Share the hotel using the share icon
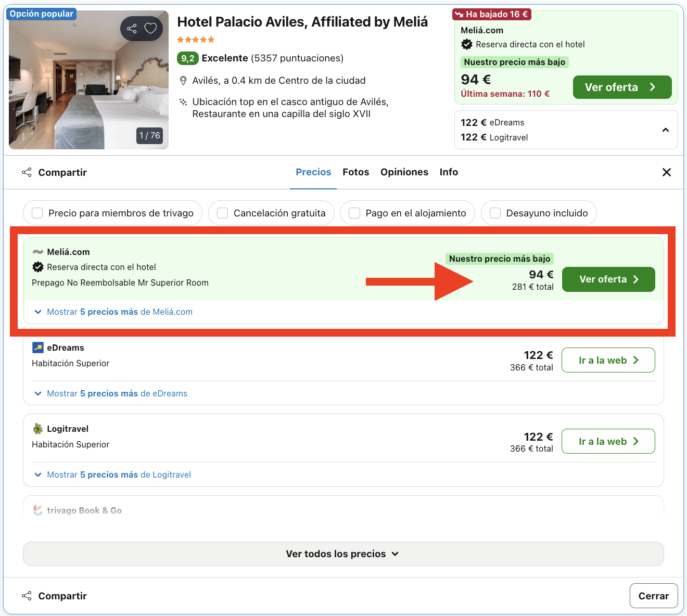The height and width of the screenshot is (616, 687). pos(131,29)
